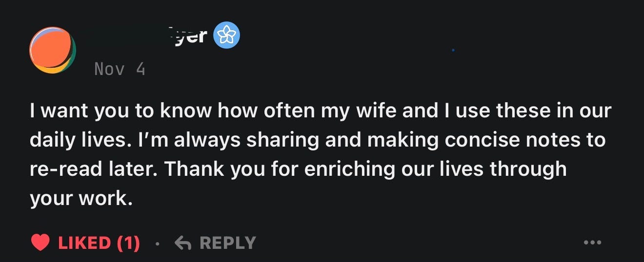Screen dimensions: 644x262
Task: Click the words "your work." in comment
Action: 81,199
